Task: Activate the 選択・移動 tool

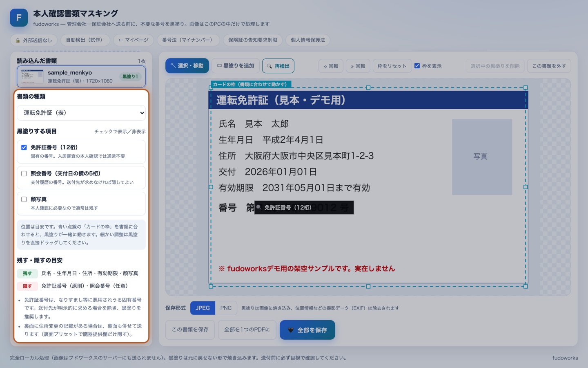Action: pyautogui.click(x=187, y=65)
